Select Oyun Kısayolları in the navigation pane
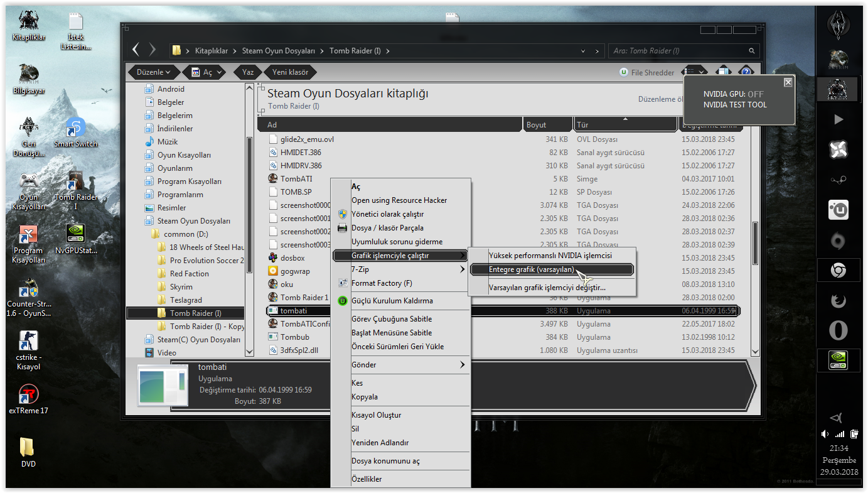Viewport: 868px width, 493px height. 184,154
